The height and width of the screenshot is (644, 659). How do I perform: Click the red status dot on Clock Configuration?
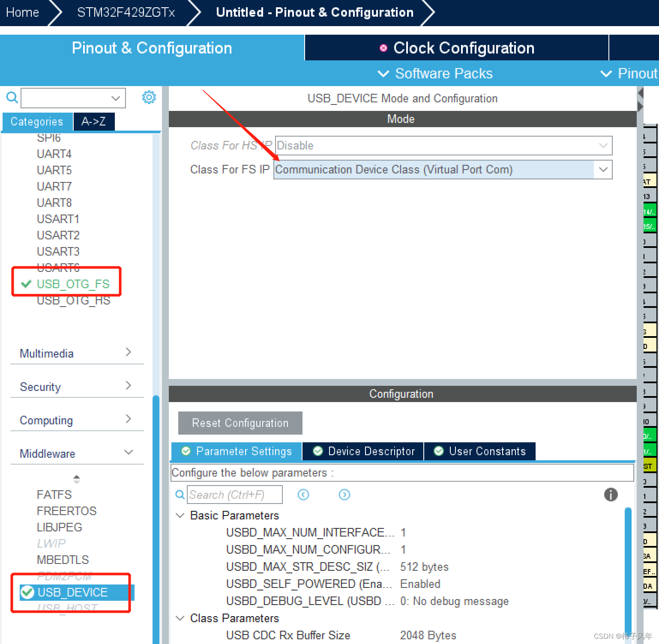(383, 48)
